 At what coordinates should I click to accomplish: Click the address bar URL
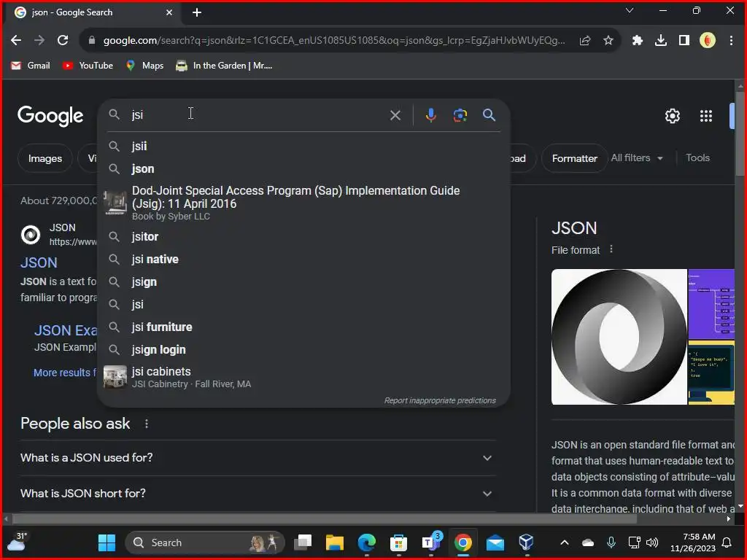(x=334, y=41)
